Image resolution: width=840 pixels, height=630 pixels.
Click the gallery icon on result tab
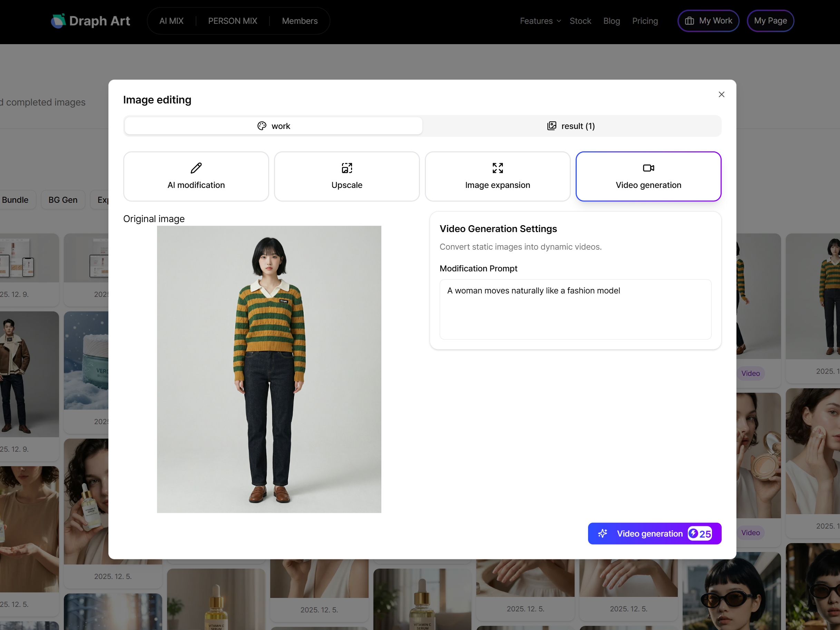[551, 126]
